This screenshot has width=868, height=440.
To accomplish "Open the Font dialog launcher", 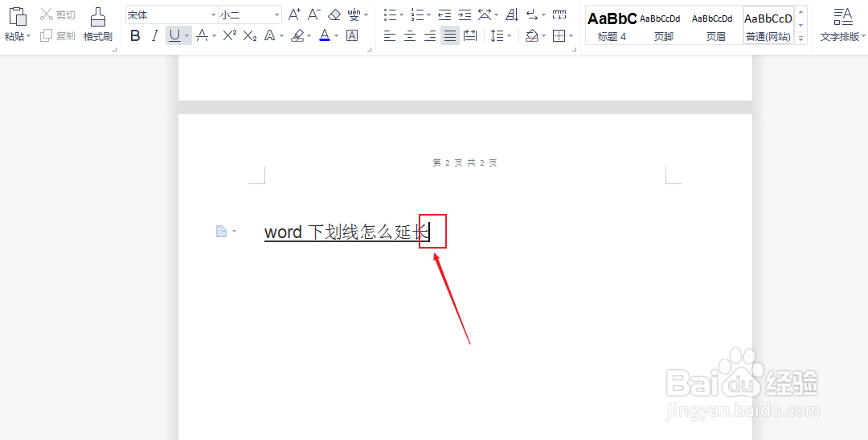I will (x=369, y=50).
